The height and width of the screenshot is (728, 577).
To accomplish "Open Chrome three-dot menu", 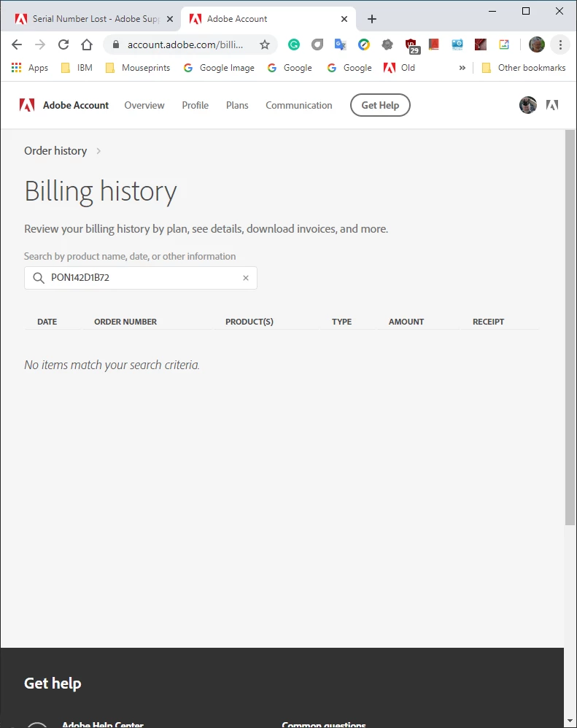I will pos(560,44).
